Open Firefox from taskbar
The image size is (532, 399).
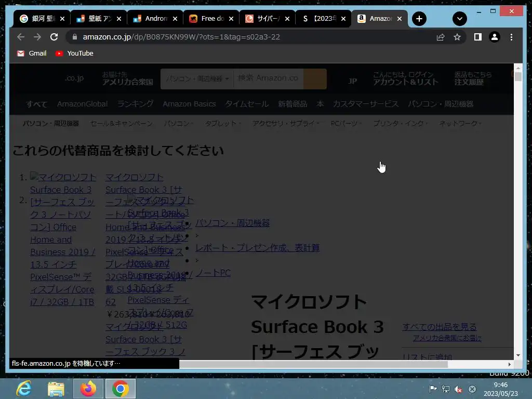[x=88, y=389]
